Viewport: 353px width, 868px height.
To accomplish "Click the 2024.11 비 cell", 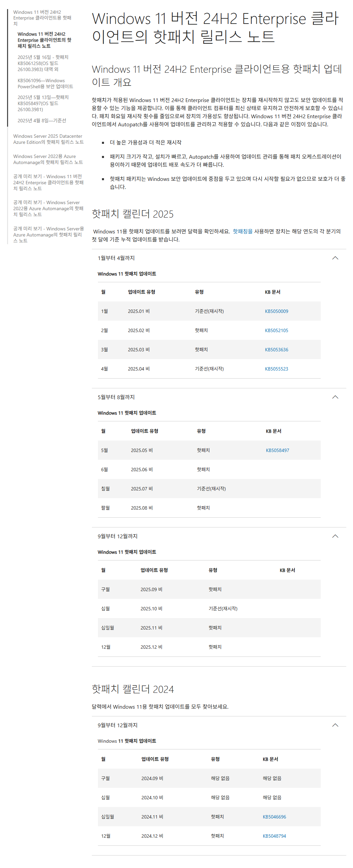I will [152, 817].
